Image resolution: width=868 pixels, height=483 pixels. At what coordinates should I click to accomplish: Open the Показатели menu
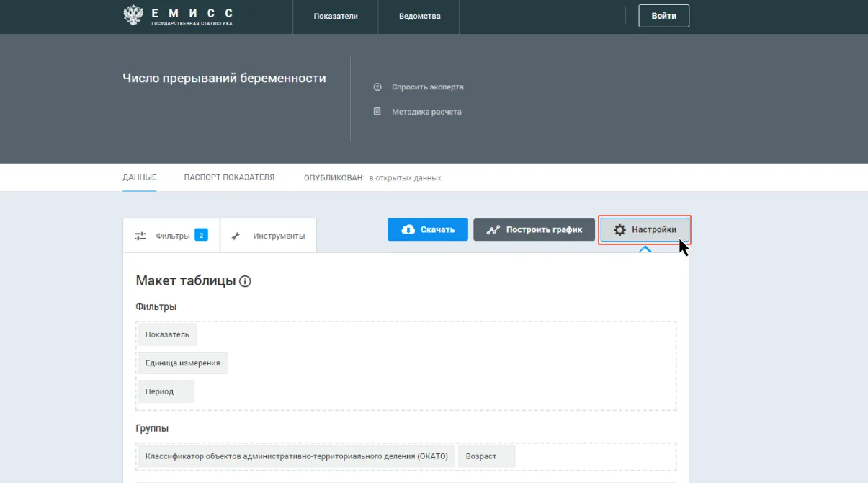tap(336, 16)
